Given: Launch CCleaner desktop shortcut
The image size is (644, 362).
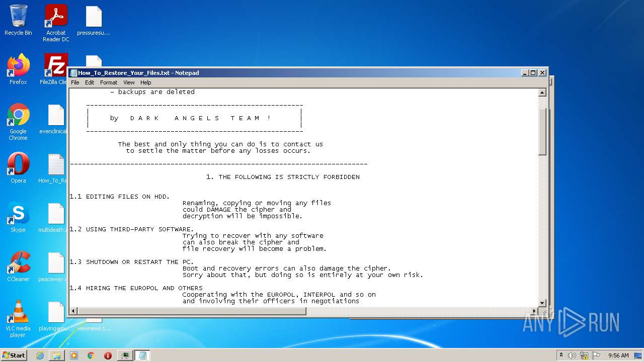Looking at the screenshot, I should (x=18, y=266).
